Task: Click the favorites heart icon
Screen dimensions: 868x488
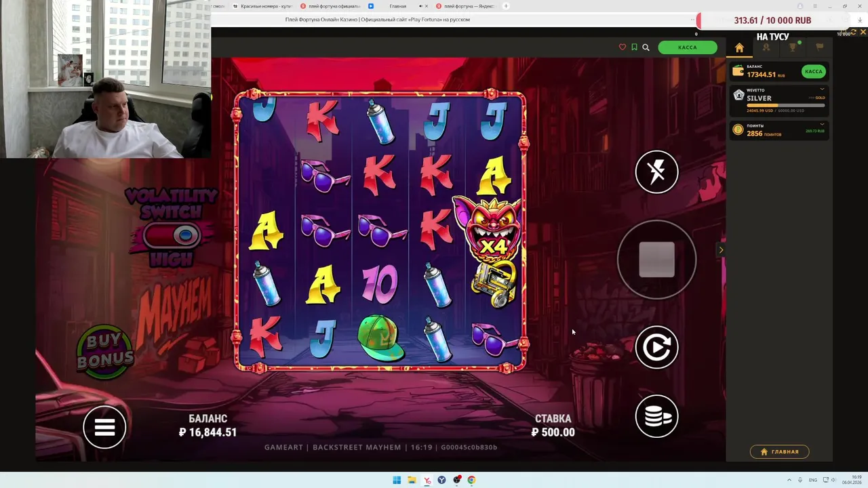Action: click(623, 47)
